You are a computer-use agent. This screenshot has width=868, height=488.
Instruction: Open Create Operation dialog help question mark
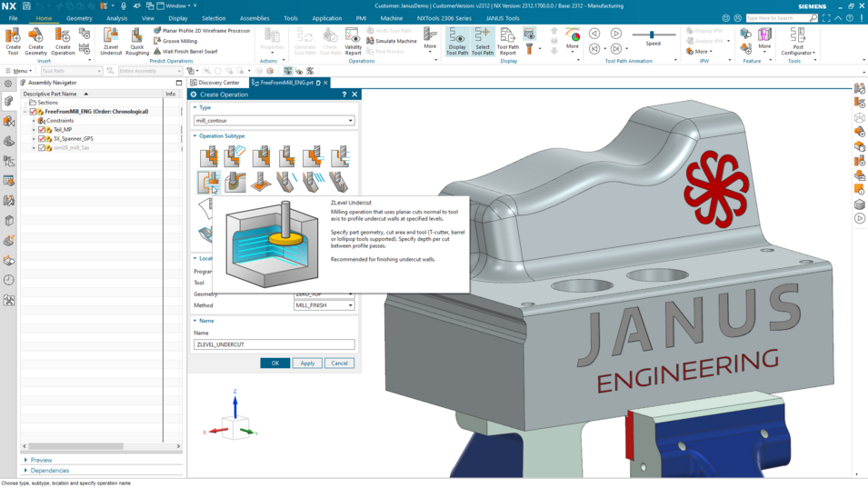[x=344, y=95]
